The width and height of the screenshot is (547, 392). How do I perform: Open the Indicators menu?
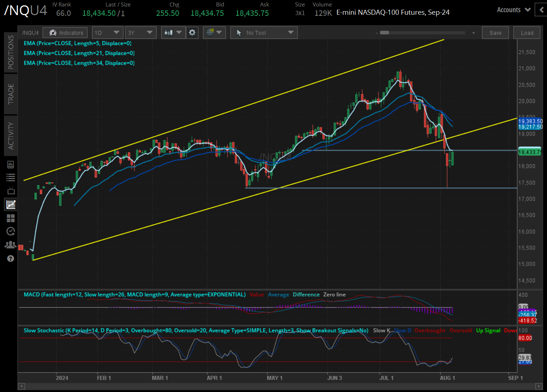coord(65,33)
